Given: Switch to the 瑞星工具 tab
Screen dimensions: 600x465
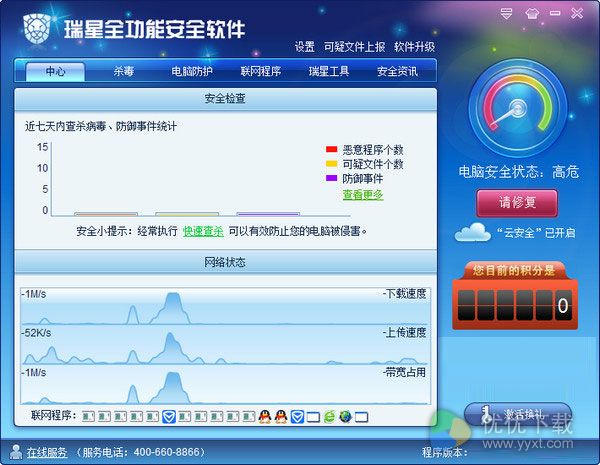Looking at the screenshot, I should click(x=329, y=72).
